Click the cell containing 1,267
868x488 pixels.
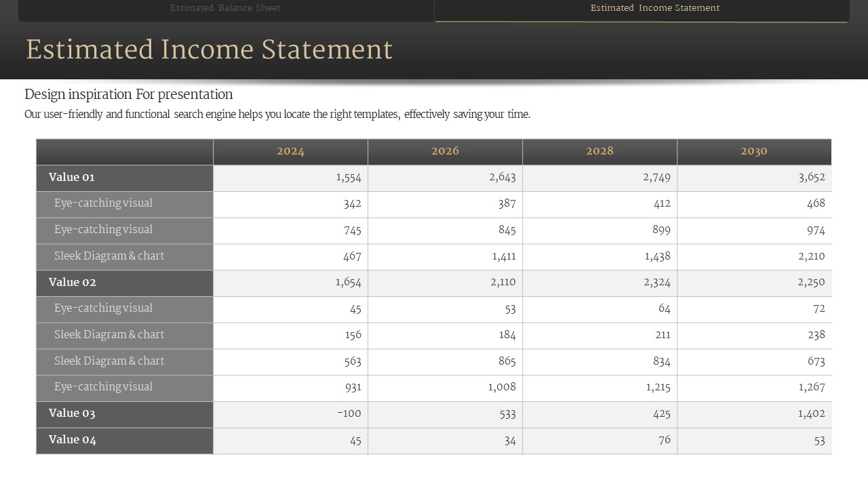pos(811,387)
